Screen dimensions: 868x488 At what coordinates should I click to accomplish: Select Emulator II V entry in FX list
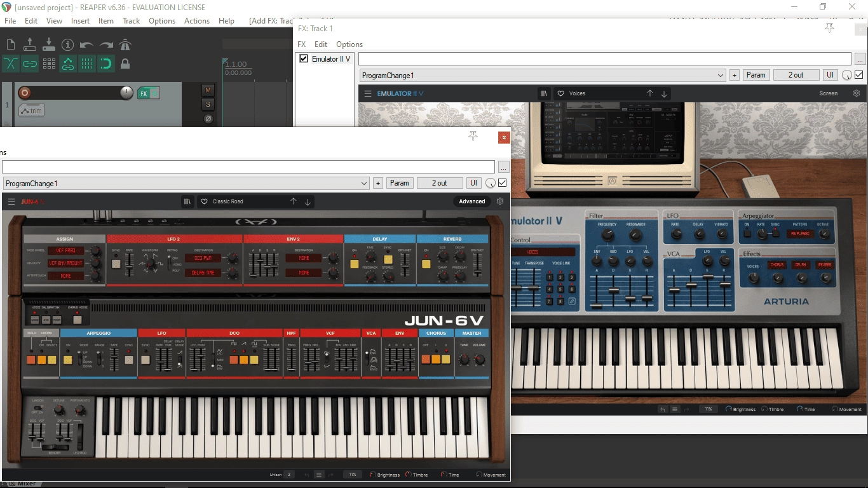click(331, 58)
